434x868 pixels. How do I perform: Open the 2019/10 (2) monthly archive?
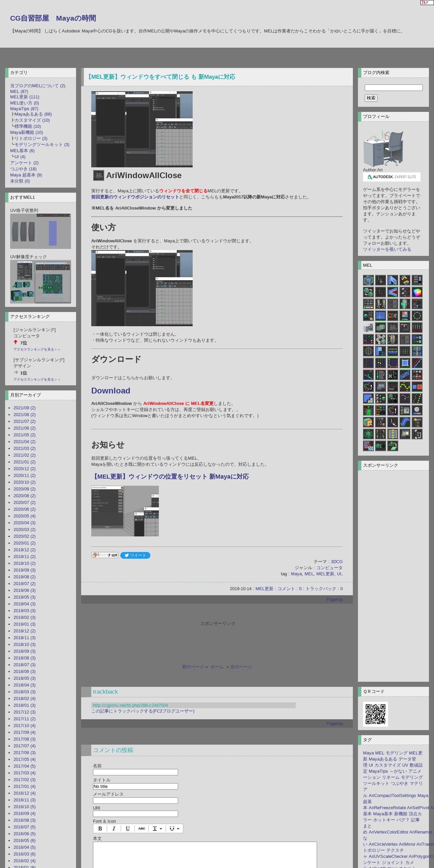[24, 563]
